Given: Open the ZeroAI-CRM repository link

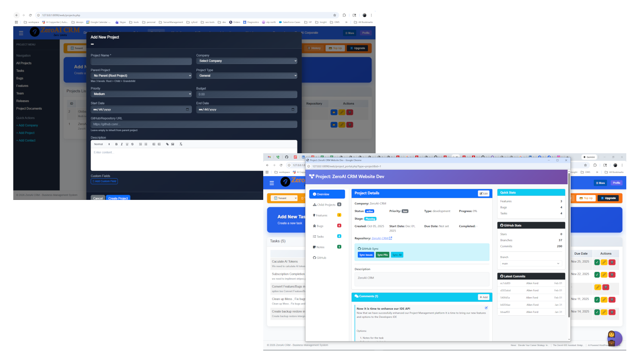Looking at the screenshot, I should point(380,238).
